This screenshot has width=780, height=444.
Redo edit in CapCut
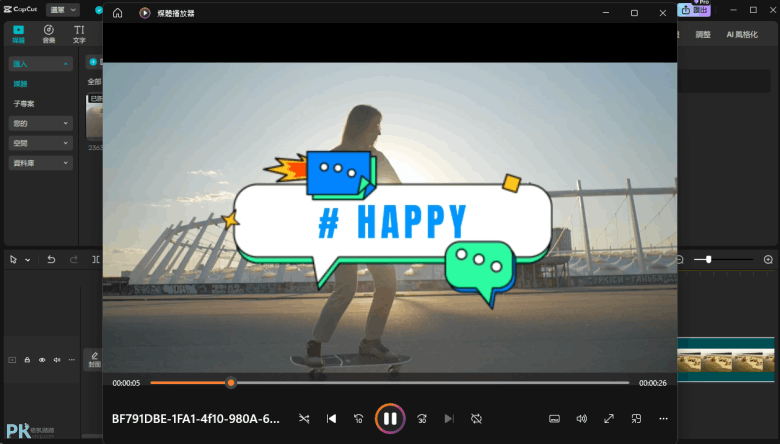point(74,260)
